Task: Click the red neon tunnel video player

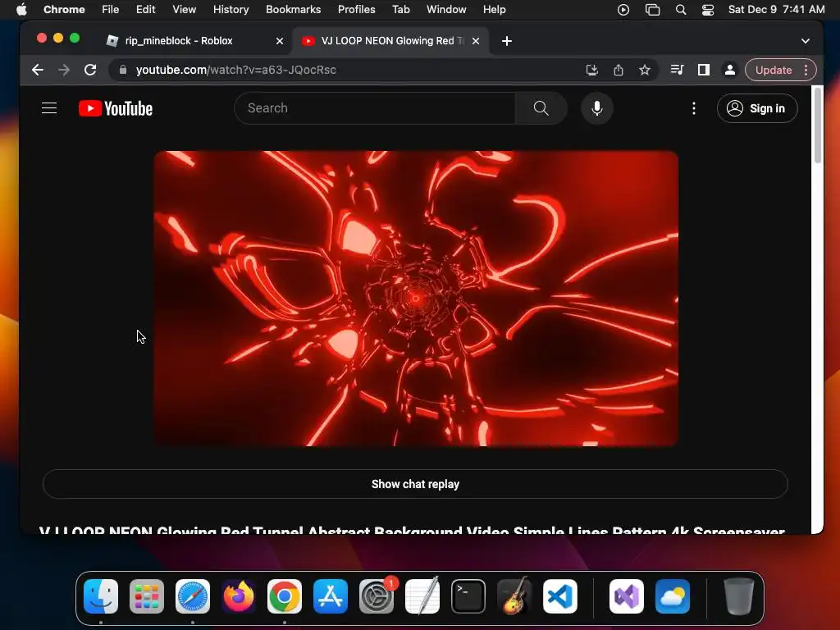Action: click(x=416, y=299)
